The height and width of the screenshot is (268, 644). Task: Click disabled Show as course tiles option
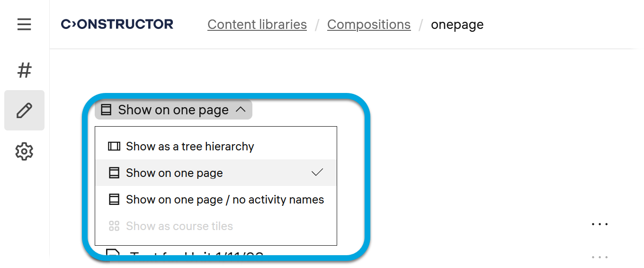pos(179,226)
